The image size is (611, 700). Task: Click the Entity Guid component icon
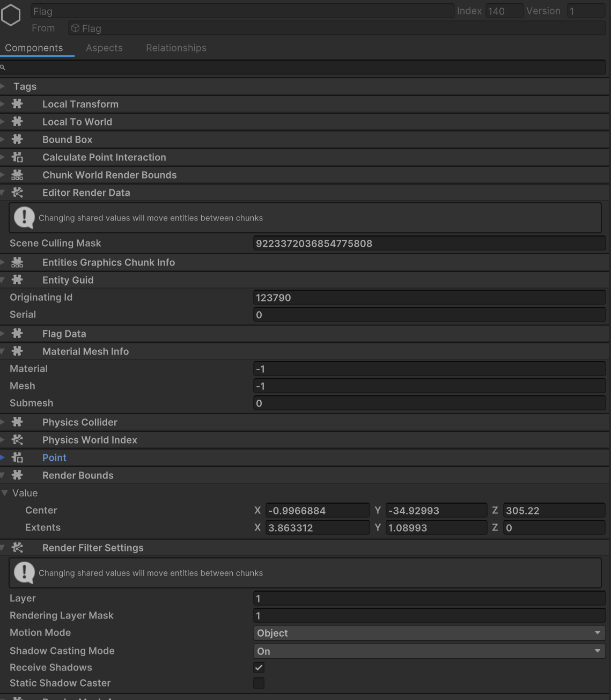[x=17, y=279]
